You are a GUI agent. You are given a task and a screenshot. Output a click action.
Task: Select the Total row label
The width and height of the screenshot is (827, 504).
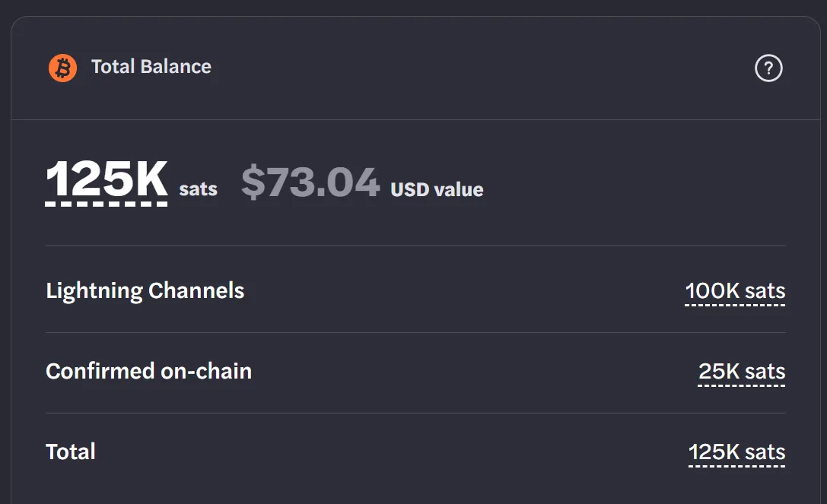tap(71, 452)
